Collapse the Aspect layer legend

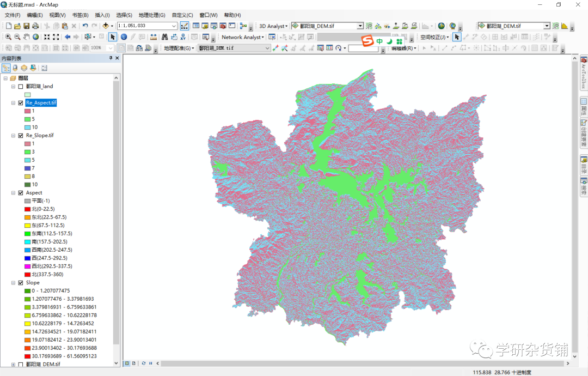coord(13,192)
